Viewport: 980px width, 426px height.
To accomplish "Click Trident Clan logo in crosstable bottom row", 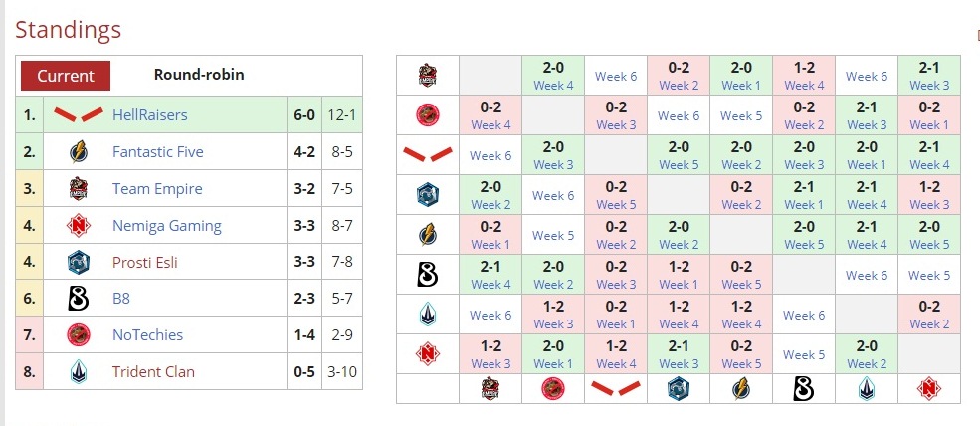I will coord(866,389).
